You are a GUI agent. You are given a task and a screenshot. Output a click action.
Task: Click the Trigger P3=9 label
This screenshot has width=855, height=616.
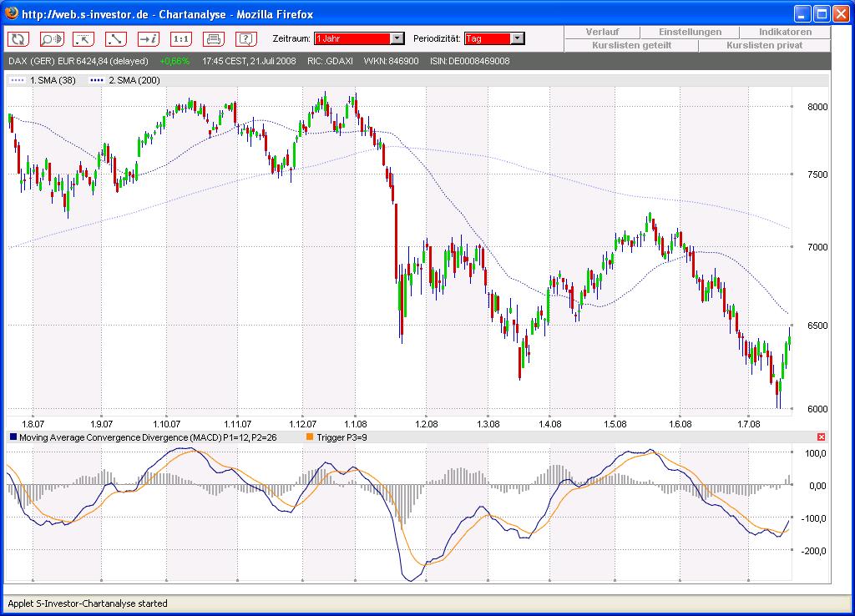[341, 437]
